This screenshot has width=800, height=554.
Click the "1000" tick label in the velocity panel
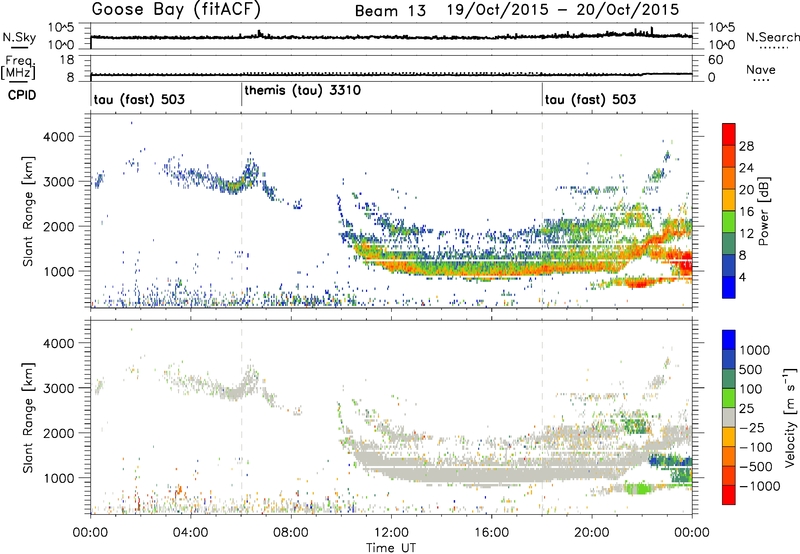coord(58,478)
